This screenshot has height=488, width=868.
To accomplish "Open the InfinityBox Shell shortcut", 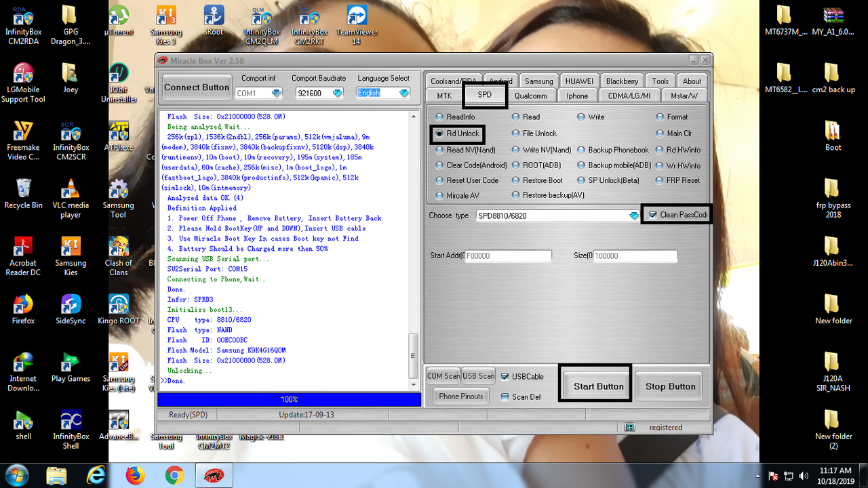I will pyautogui.click(x=71, y=430).
